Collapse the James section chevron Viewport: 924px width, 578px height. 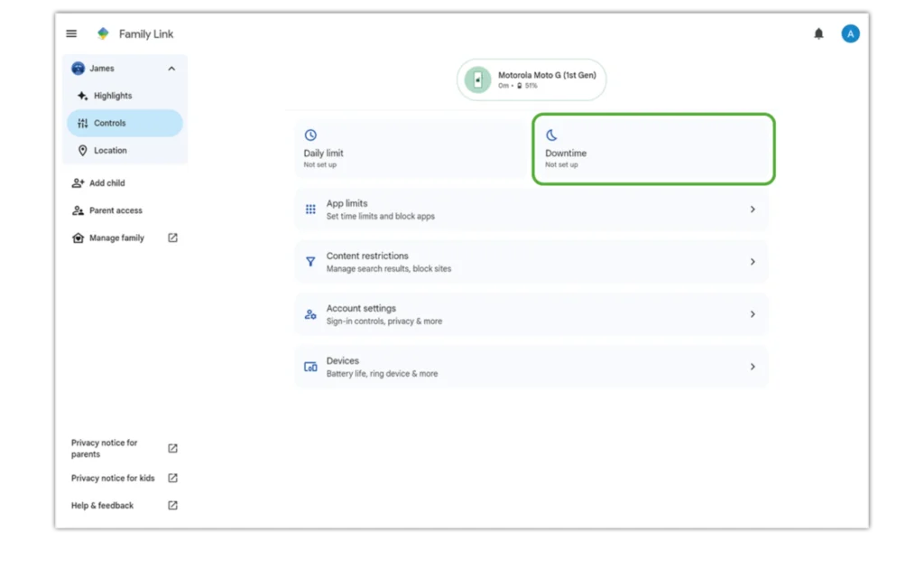pyautogui.click(x=171, y=69)
